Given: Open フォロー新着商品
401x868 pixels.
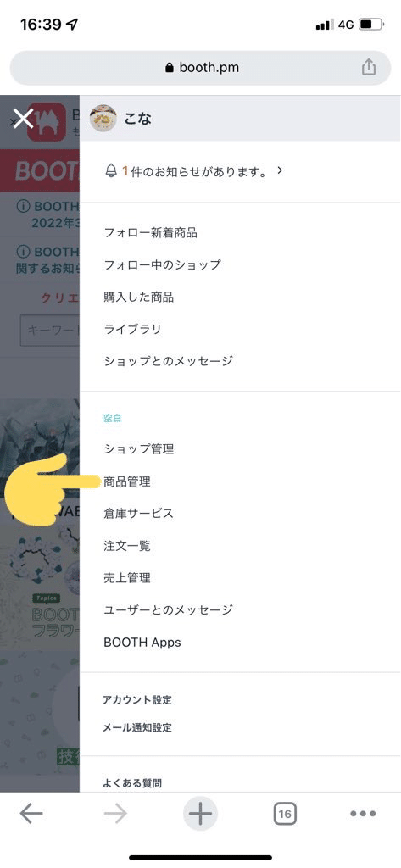Looking at the screenshot, I should tap(150, 233).
